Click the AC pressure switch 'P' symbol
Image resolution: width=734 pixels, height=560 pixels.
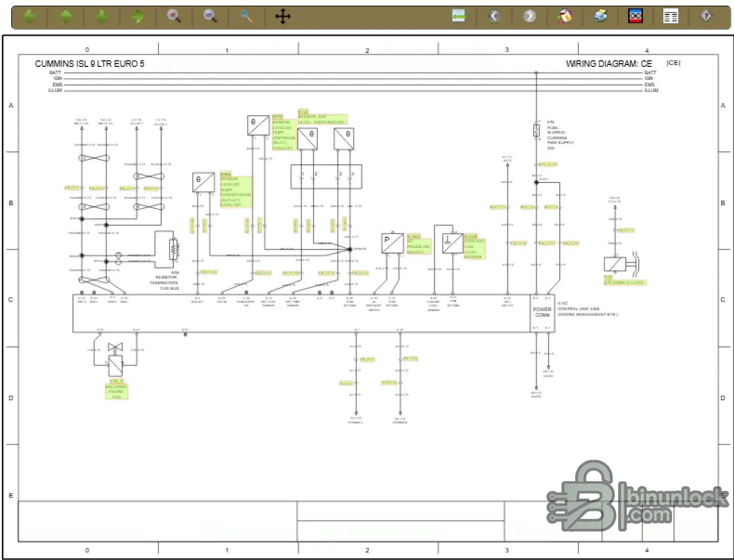(393, 243)
